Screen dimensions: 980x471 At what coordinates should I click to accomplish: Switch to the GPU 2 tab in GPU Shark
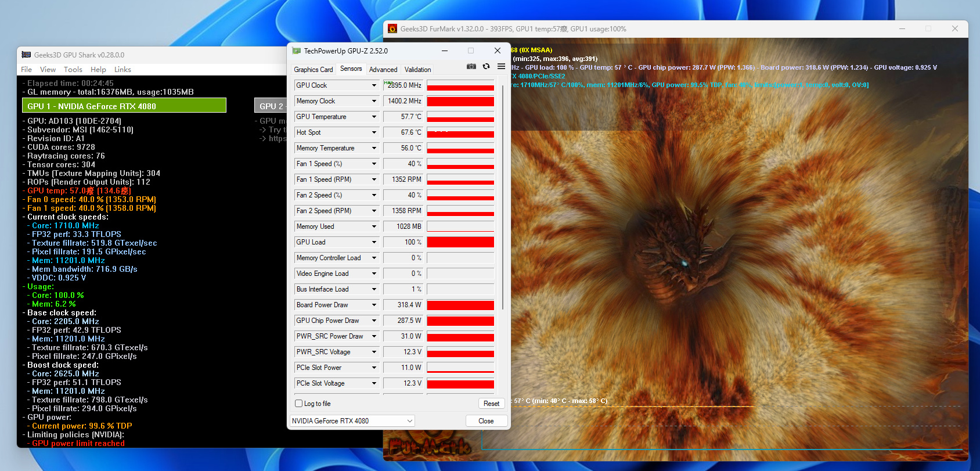point(271,106)
